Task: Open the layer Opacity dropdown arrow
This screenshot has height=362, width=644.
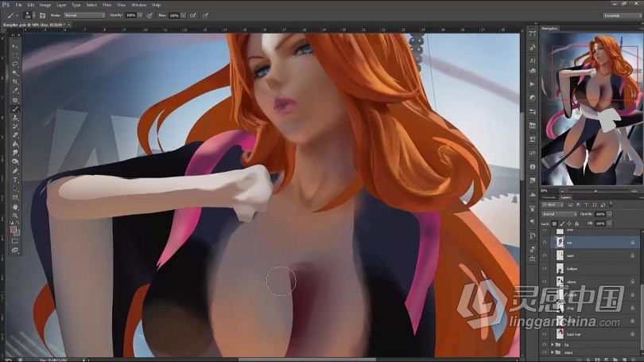Action: click(610, 214)
